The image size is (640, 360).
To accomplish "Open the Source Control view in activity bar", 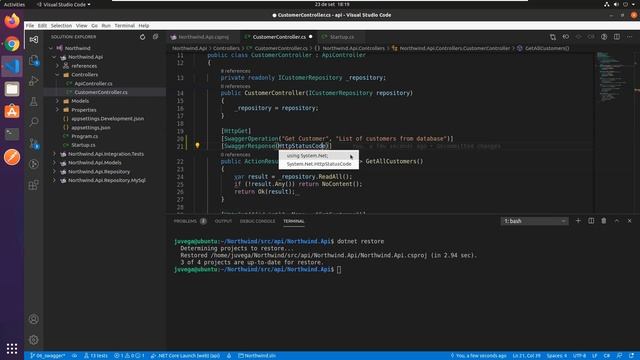I will (x=34, y=143).
